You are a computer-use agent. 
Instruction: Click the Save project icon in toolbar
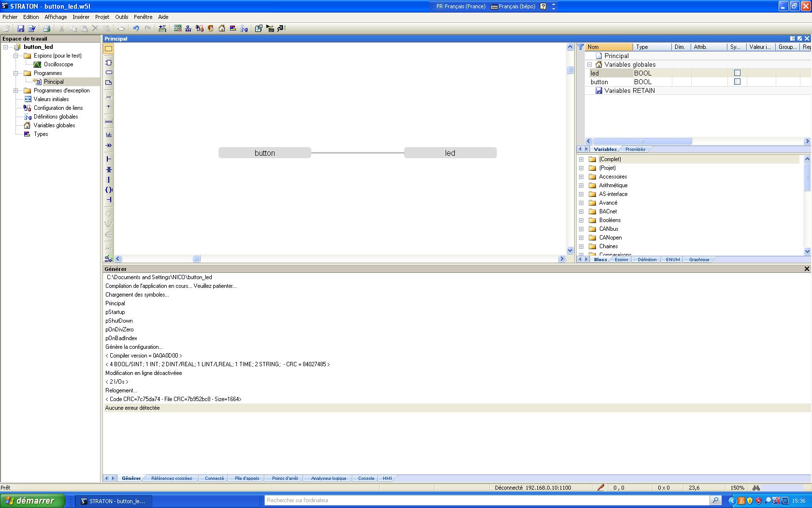point(20,29)
